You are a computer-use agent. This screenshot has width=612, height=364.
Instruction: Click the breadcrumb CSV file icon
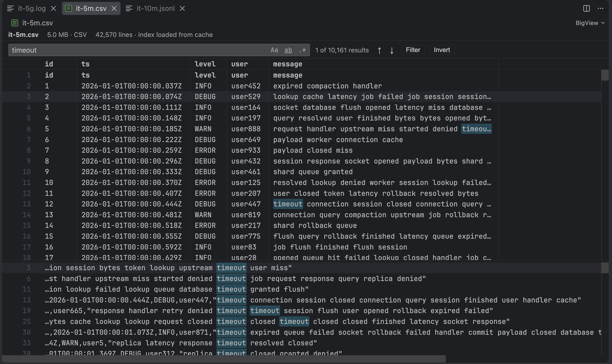15,23
